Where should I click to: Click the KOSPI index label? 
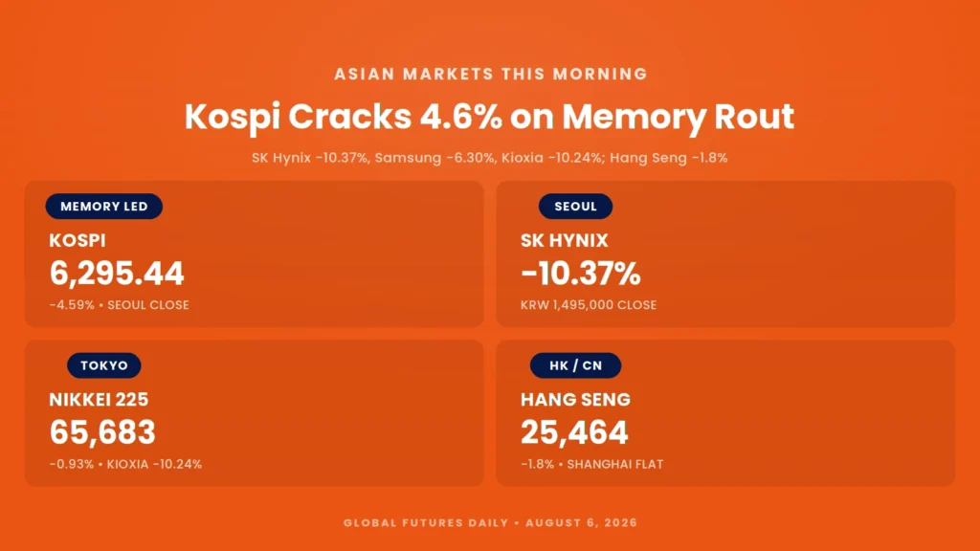point(78,240)
